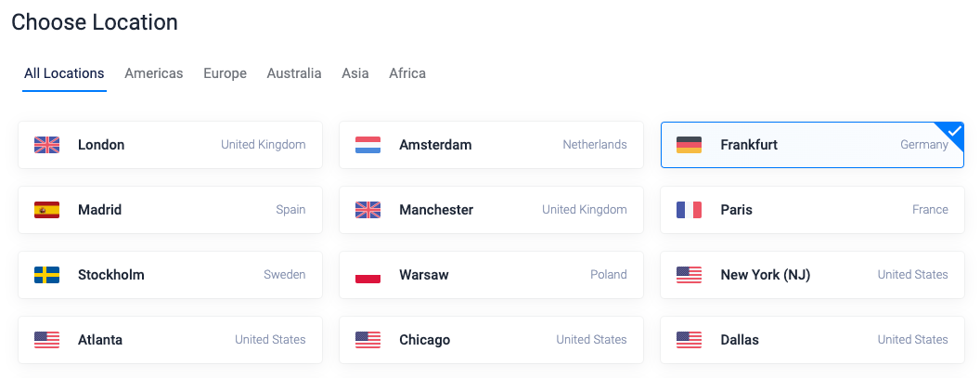
Task: Open the Africa tab
Action: tap(407, 73)
